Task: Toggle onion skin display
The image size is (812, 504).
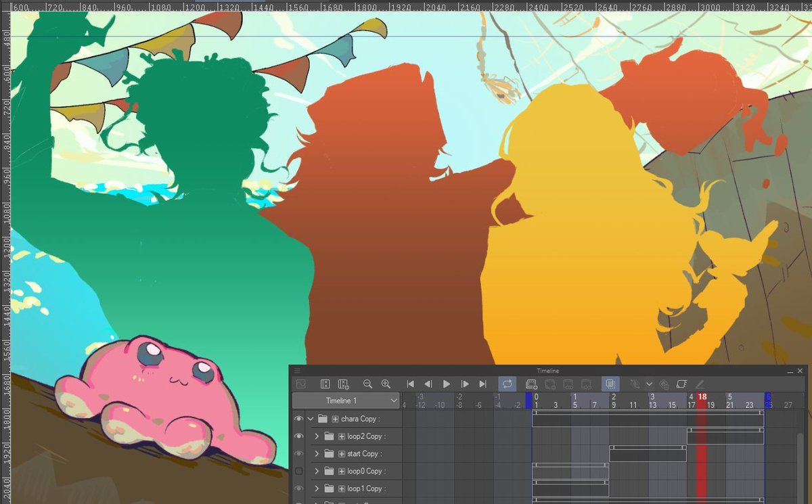Action: [x=610, y=384]
